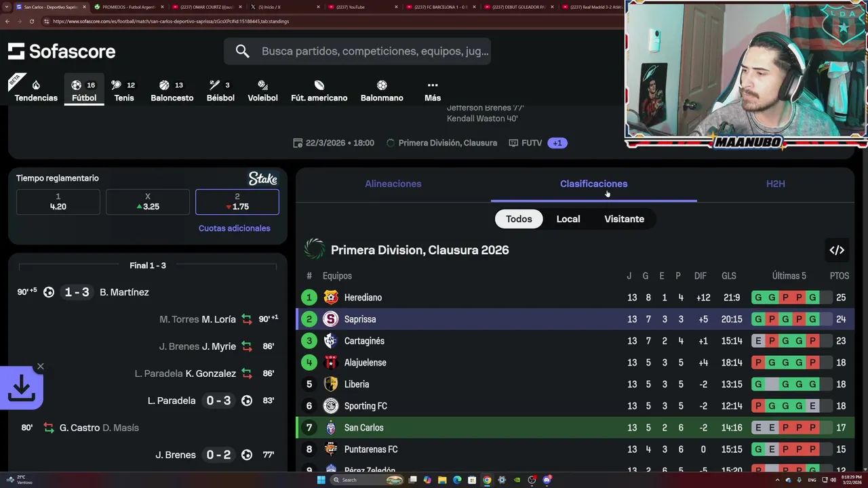Select the Baloncesto sport icon
Screen dimensions: 868x488
point(164,85)
